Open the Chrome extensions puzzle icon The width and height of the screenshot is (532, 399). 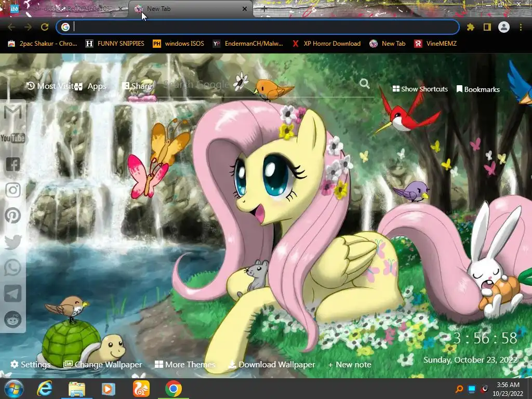tap(470, 27)
